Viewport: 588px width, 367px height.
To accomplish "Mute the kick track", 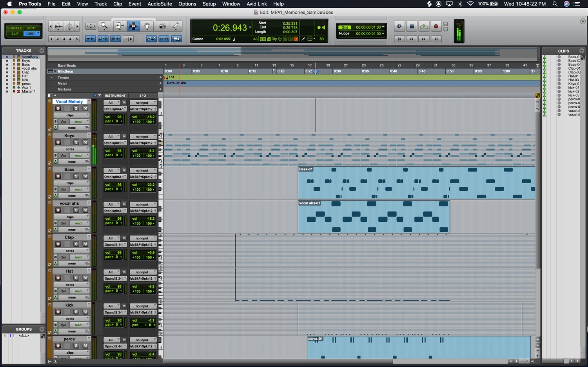I will (85, 312).
